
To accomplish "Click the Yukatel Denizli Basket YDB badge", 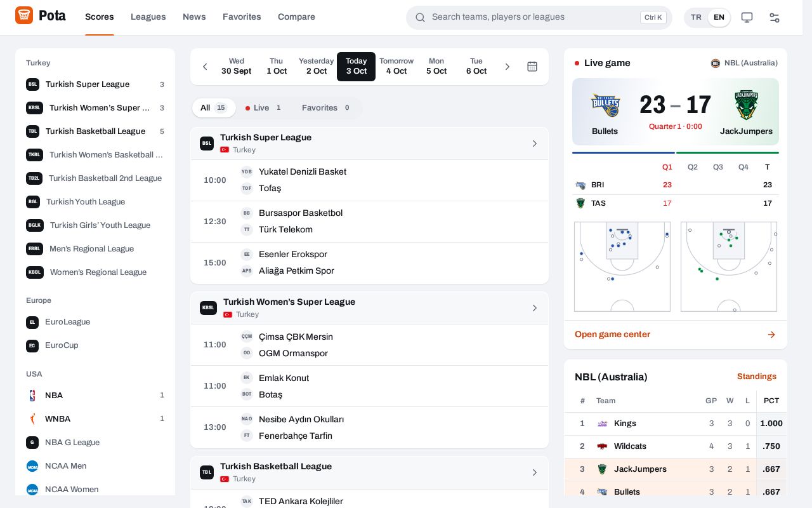I will 247,171.
